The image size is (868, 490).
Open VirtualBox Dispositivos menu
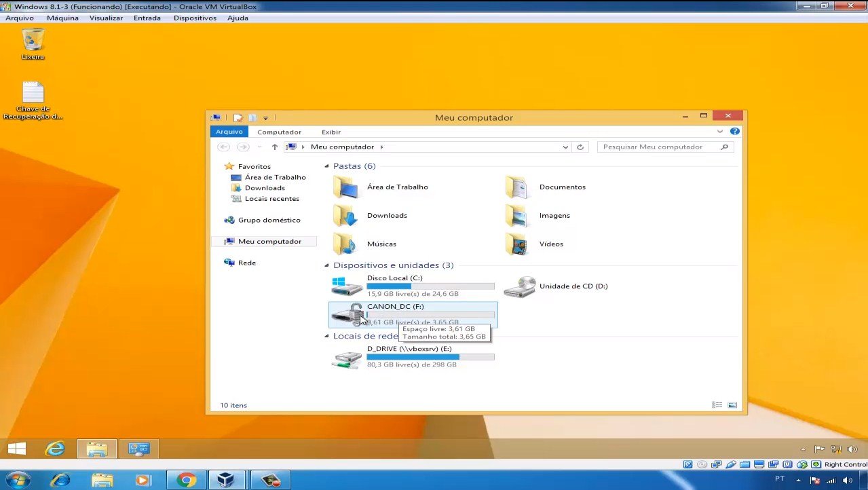click(x=195, y=18)
